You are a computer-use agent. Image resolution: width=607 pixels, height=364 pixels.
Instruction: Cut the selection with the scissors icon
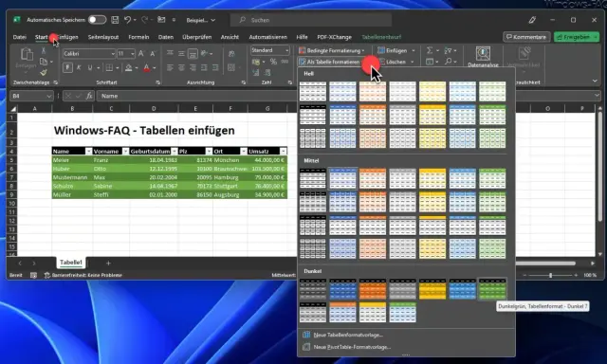point(44,50)
